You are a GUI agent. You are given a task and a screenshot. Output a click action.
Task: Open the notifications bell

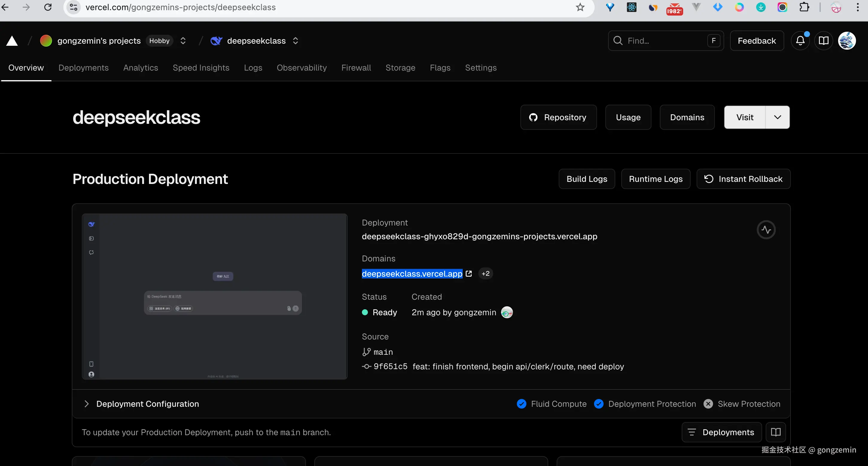(x=800, y=41)
